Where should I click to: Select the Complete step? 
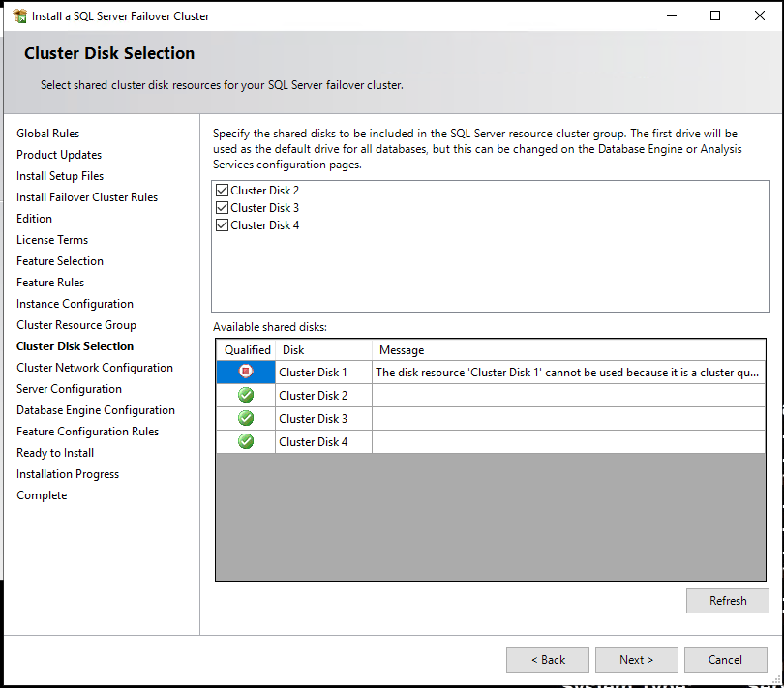42,495
